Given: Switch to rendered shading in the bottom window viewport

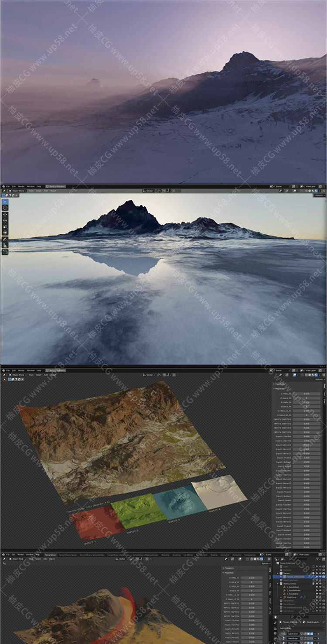Looking at the screenshot, I should coord(262,559).
